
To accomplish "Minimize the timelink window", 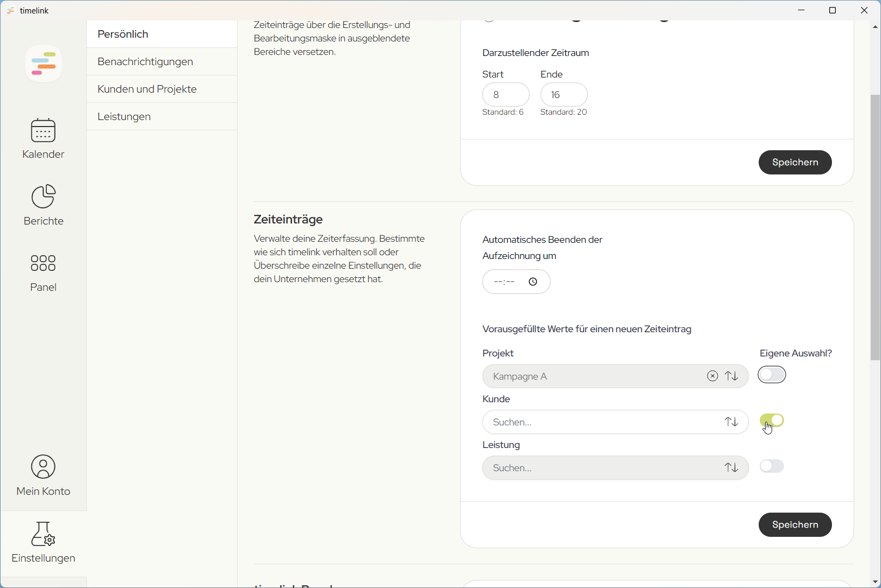I will click(x=802, y=10).
